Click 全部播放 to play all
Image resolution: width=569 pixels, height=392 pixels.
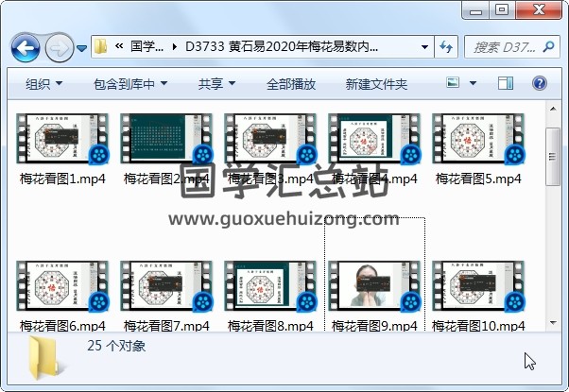point(291,84)
